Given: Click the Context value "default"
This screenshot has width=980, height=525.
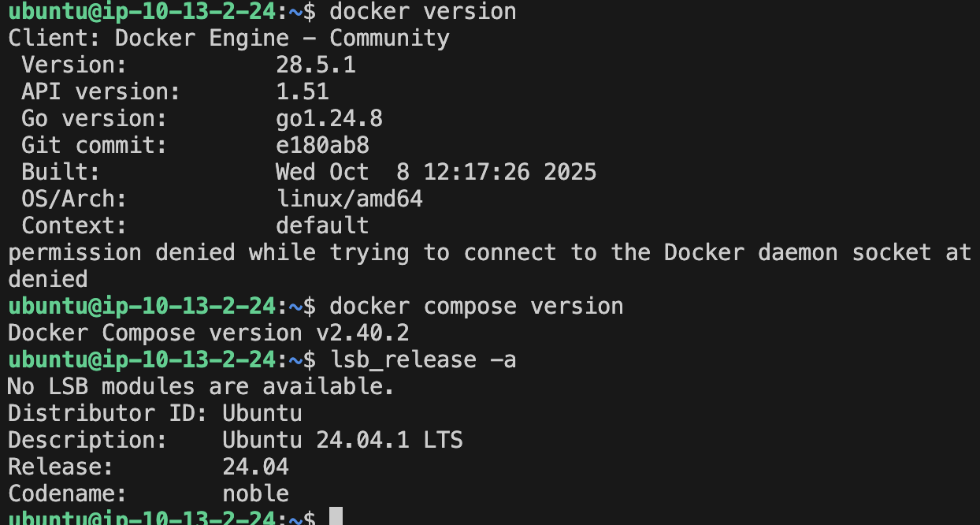Looking at the screenshot, I should [x=322, y=225].
